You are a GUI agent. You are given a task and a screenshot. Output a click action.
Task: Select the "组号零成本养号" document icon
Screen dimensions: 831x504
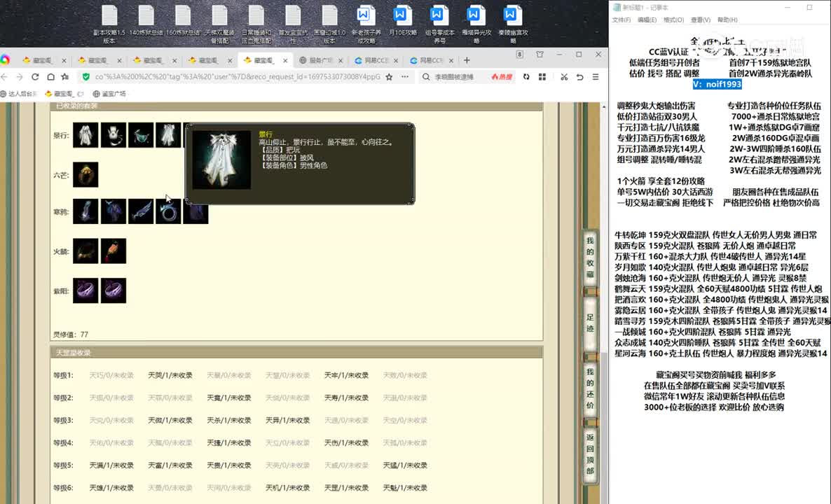(x=439, y=24)
